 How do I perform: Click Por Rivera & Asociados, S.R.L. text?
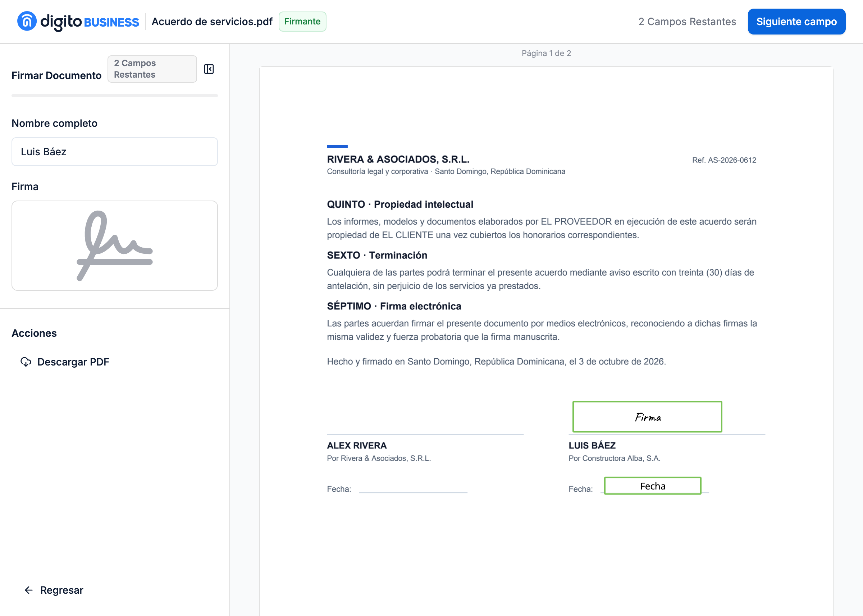point(379,458)
